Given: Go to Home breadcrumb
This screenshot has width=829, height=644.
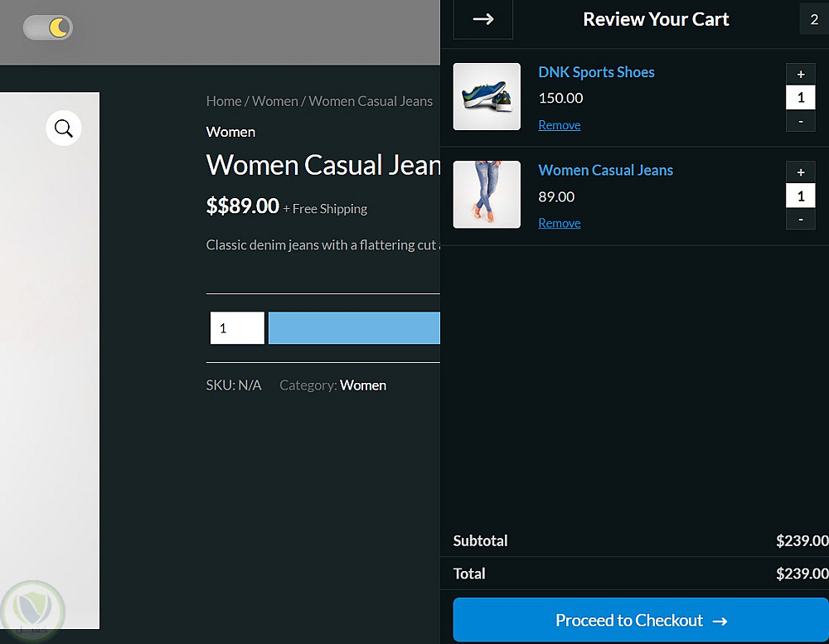Looking at the screenshot, I should [x=224, y=101].
